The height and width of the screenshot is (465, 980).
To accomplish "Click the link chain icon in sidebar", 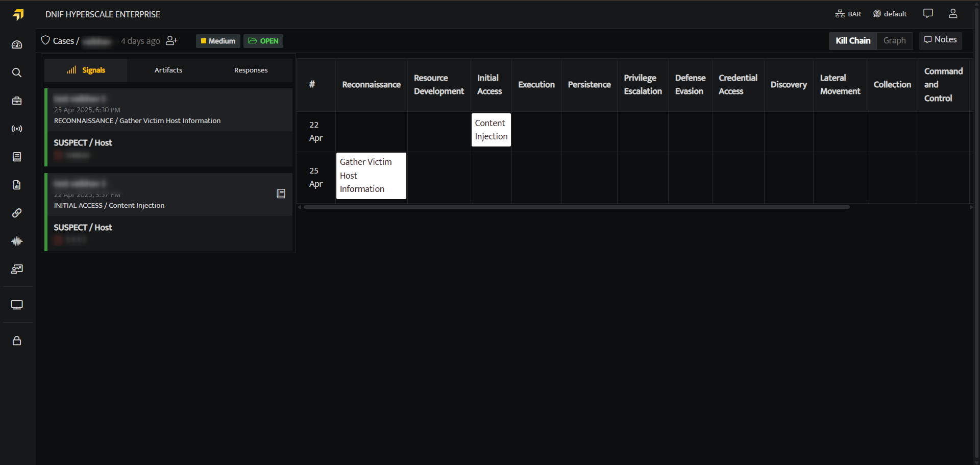I will point(17,213).
